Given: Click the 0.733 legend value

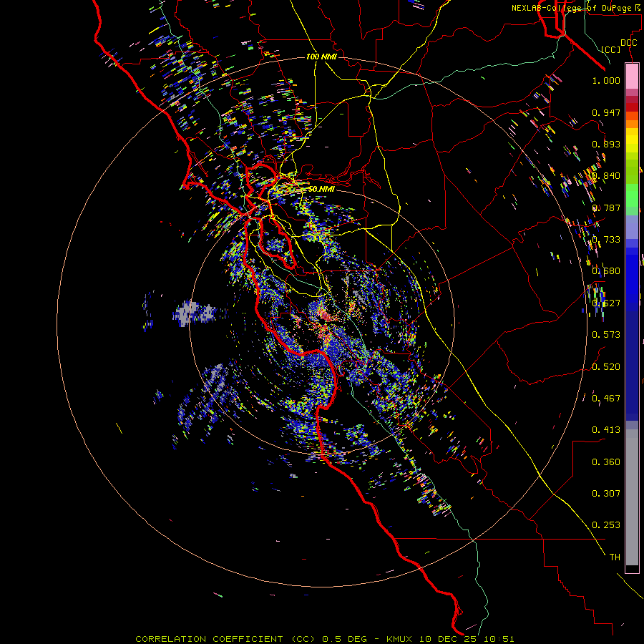Looking at the screenshot, I should 606,240.
